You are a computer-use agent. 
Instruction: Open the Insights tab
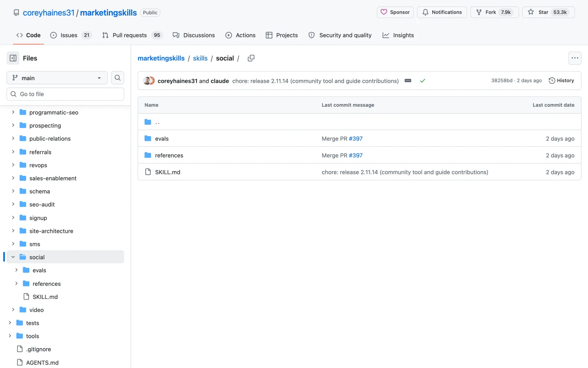coord(398,35)
